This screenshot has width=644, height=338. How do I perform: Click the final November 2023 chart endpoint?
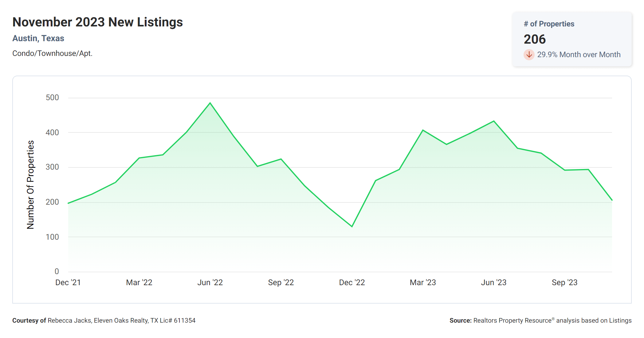(612, 200)
